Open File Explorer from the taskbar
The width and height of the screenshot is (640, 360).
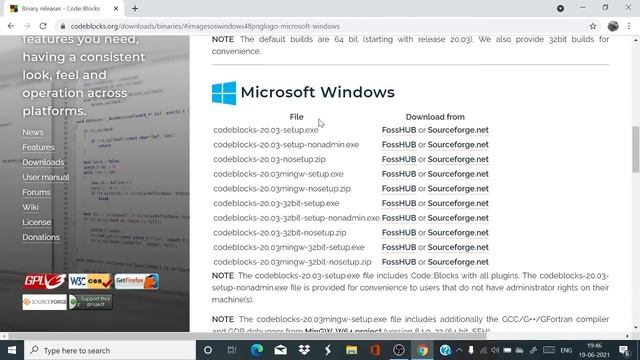point(351,350)
